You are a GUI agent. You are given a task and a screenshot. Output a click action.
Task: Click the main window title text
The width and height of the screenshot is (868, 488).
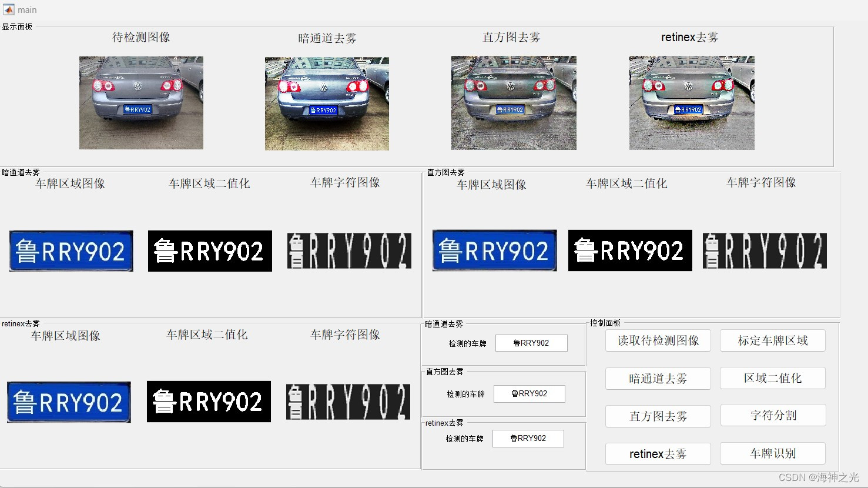(x=27, y=10)
